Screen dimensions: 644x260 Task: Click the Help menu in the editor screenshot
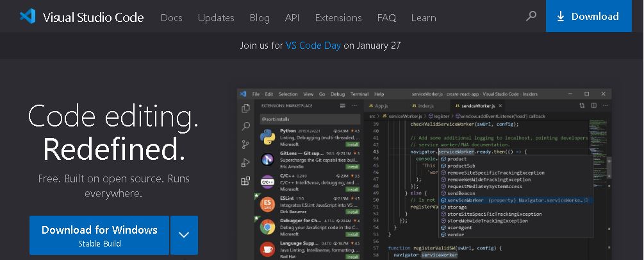tap(379, 94)
